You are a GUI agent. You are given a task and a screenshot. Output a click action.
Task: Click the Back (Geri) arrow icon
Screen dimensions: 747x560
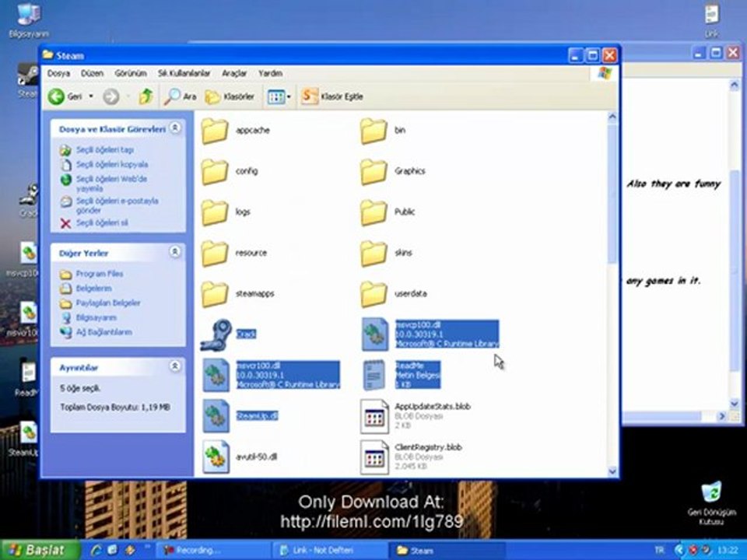pos(57,96)
